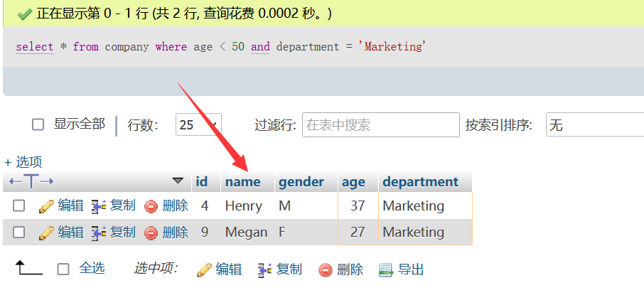644x288 pixels.
Task: Click the gender cell M in Henry row
Action: click(x=306, y=206)
